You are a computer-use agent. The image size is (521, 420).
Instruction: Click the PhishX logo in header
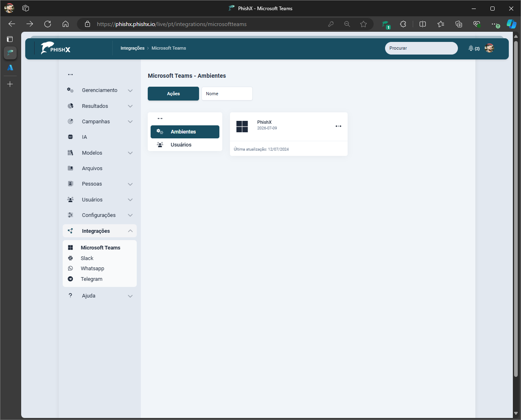56,48
